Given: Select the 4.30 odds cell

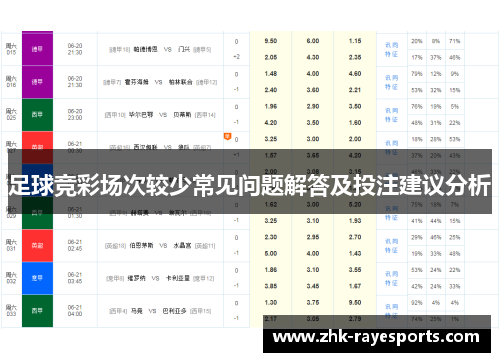Looking at the screenshot, I should 313,57.
